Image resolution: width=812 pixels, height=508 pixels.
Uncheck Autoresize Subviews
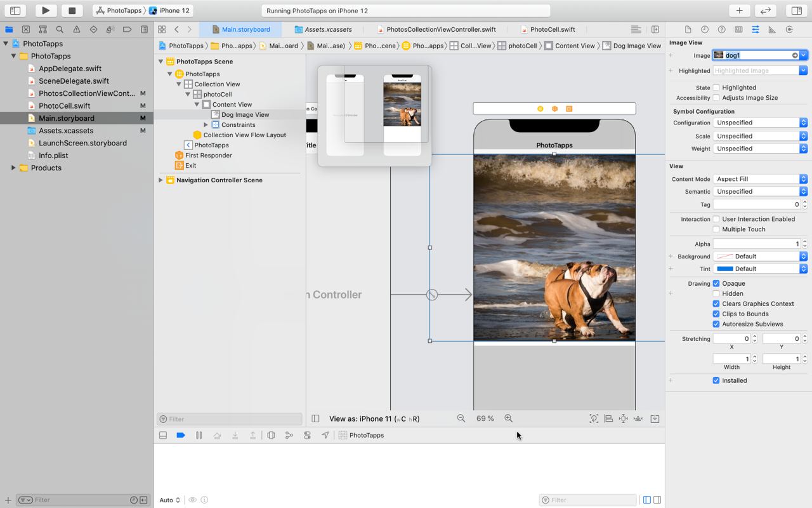(716, 324)
